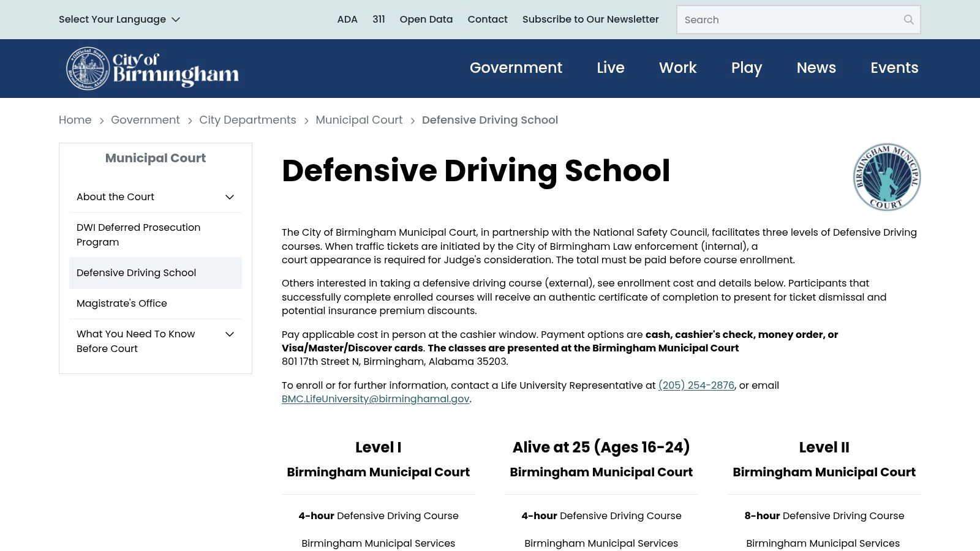
Task: Select the News menu item
Action: coord(816,68)
